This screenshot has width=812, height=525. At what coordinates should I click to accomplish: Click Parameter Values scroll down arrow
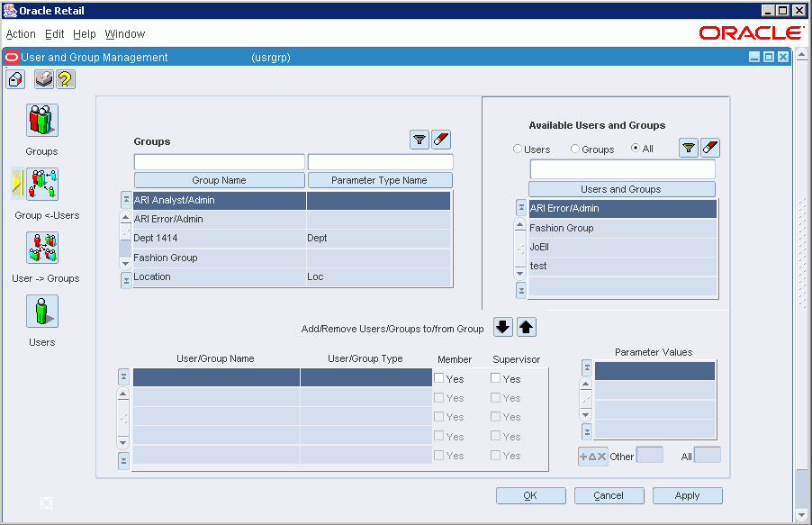585,415
